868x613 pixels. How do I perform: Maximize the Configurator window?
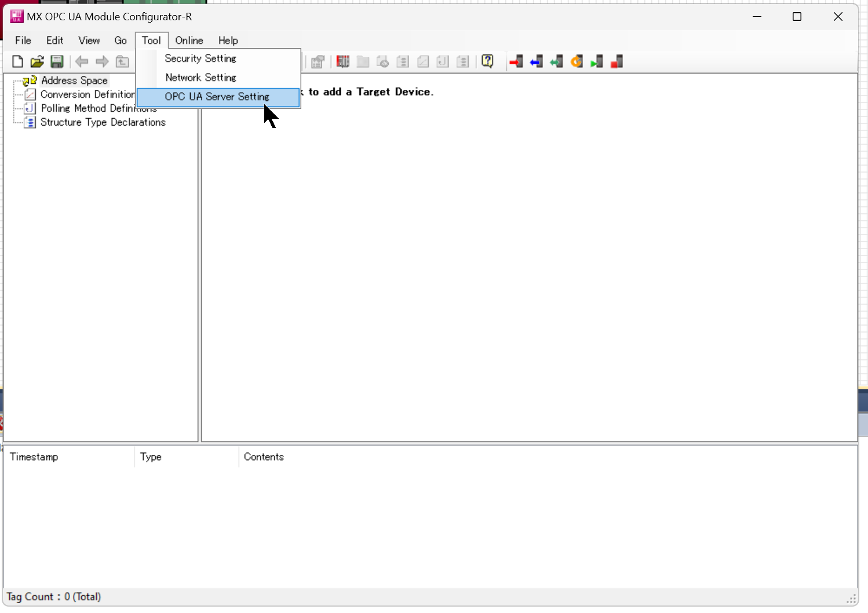(x=797, y=17)
